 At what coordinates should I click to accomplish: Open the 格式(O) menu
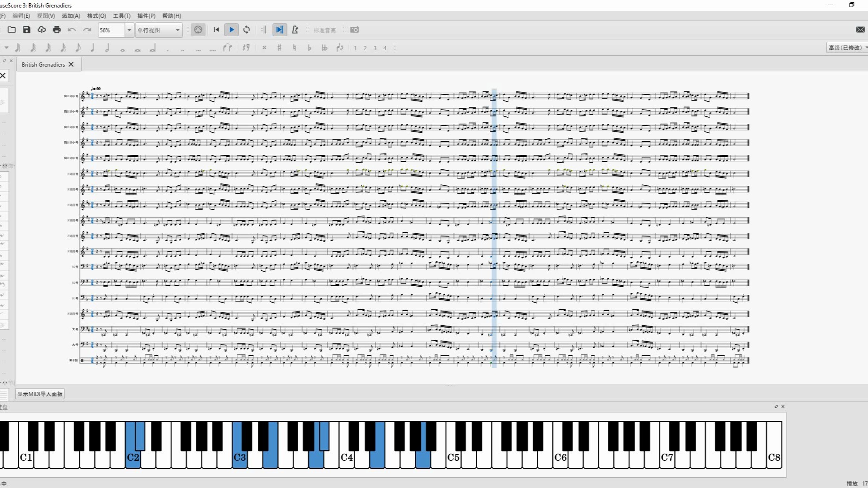tap(97, 16)
